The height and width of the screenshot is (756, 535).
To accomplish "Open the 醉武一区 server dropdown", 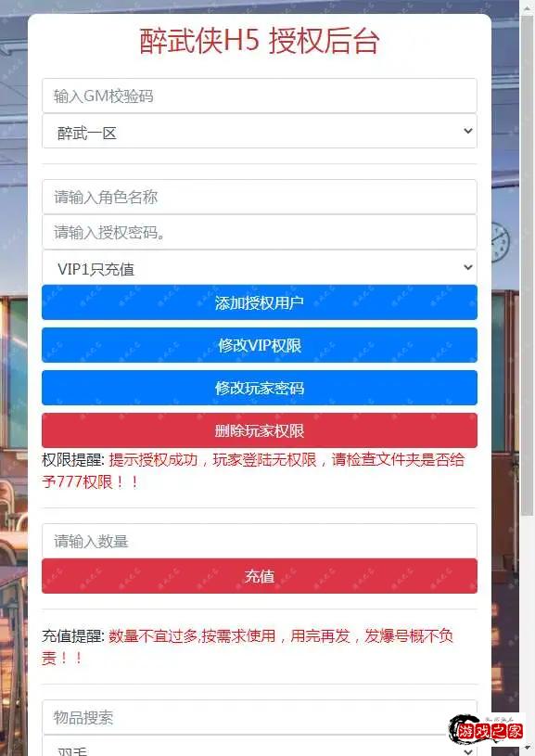I will coord(260,131).
